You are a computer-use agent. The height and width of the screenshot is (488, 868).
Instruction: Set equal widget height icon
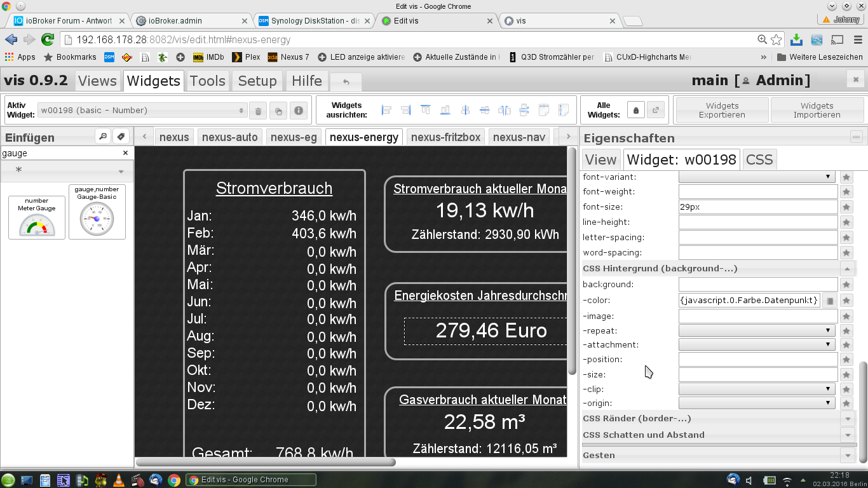[564, 110]
